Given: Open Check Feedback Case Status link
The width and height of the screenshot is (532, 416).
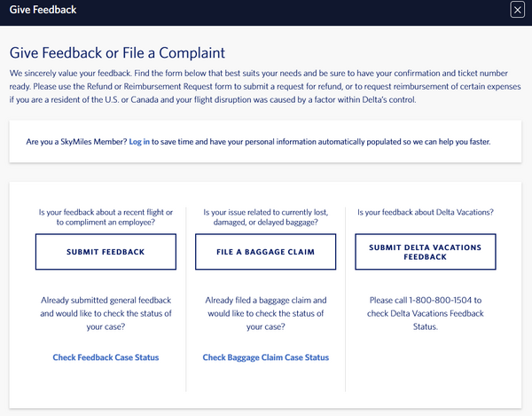Looking at the screenshot, I should [106, 357].
